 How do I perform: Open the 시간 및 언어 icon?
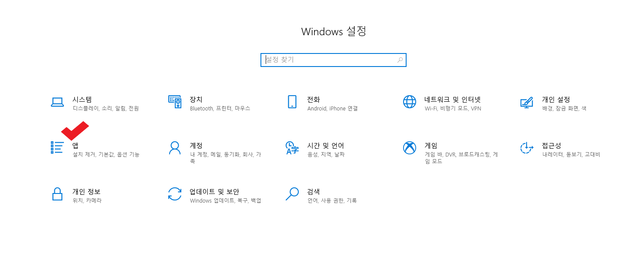click(292, 148)
